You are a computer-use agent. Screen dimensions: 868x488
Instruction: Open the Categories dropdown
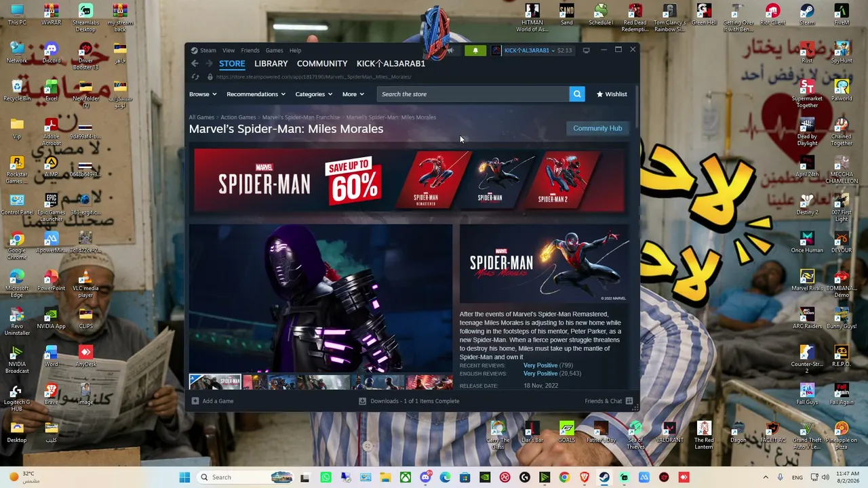[313, 94]
